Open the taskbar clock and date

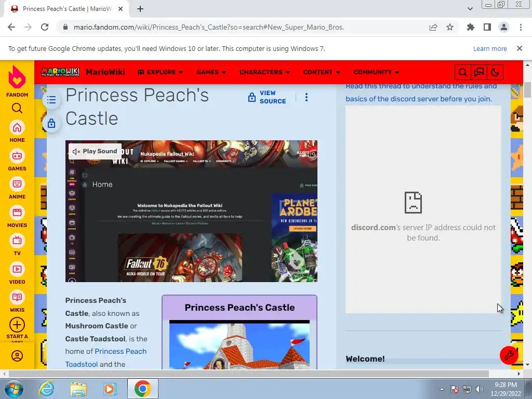click(506, 389)
